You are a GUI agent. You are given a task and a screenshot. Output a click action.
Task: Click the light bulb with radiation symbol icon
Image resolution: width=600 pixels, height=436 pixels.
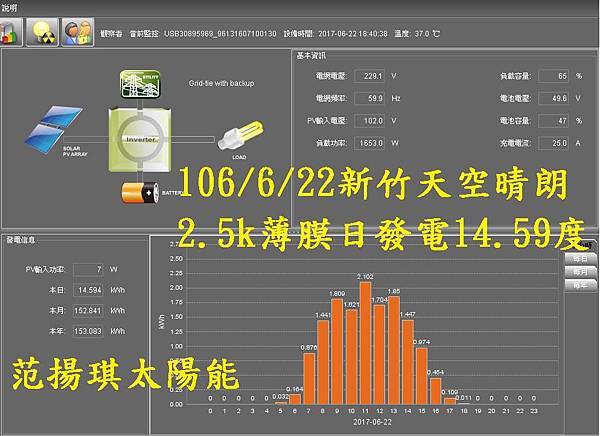(x=42, y=33)
